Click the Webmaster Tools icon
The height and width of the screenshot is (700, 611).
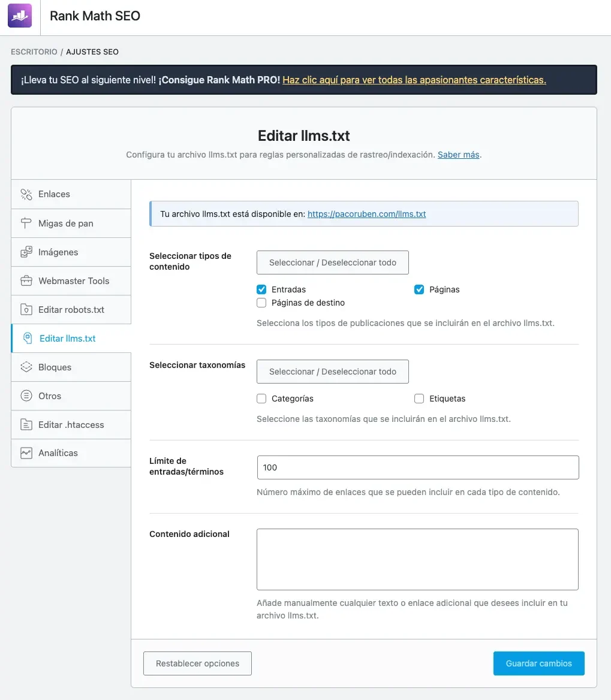pyautogui.click(x=26, y=280)
